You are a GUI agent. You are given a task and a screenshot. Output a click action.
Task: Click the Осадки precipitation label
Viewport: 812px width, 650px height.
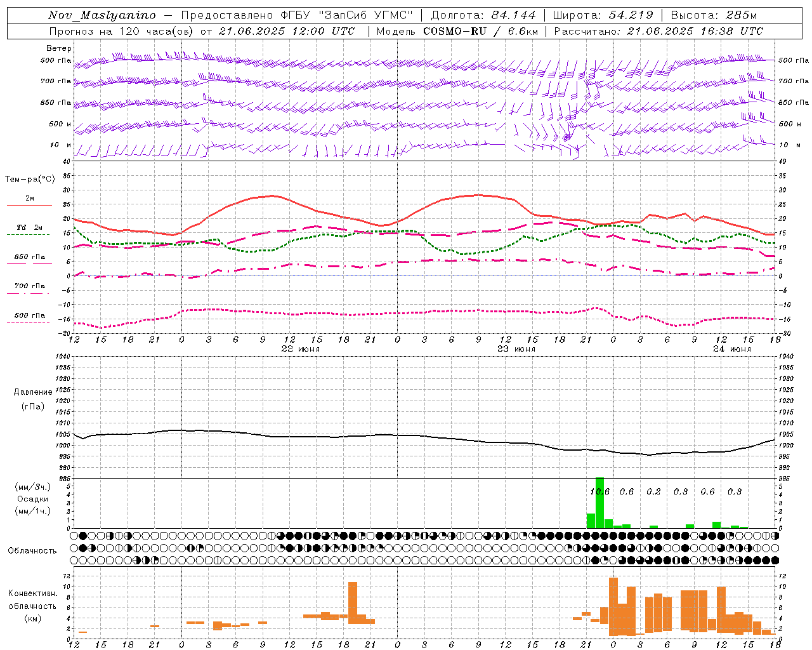tap(33, 499)
